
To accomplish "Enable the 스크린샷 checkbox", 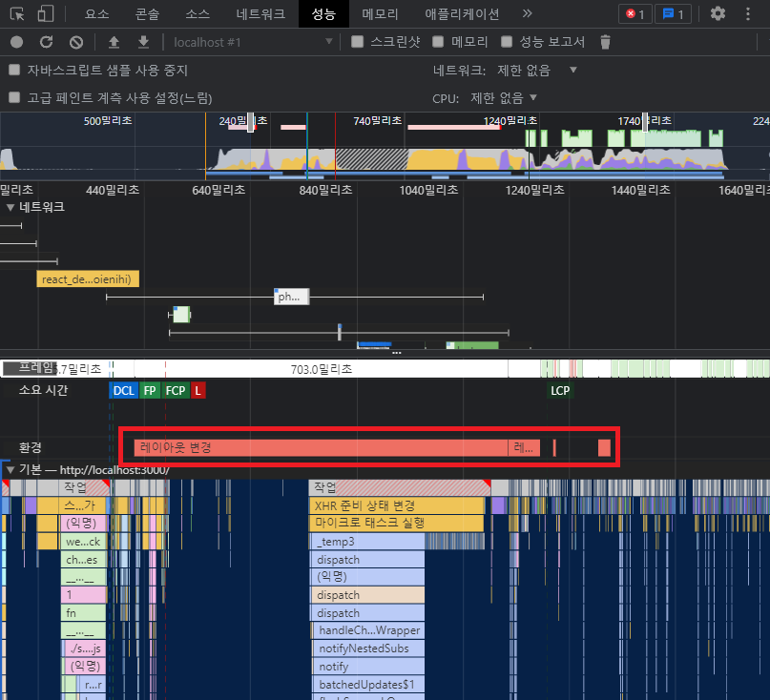I will tap(358, 42).
